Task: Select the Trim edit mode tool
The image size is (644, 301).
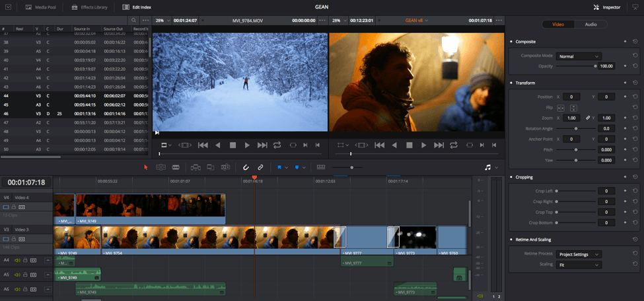Action: [x=161, y=167]
